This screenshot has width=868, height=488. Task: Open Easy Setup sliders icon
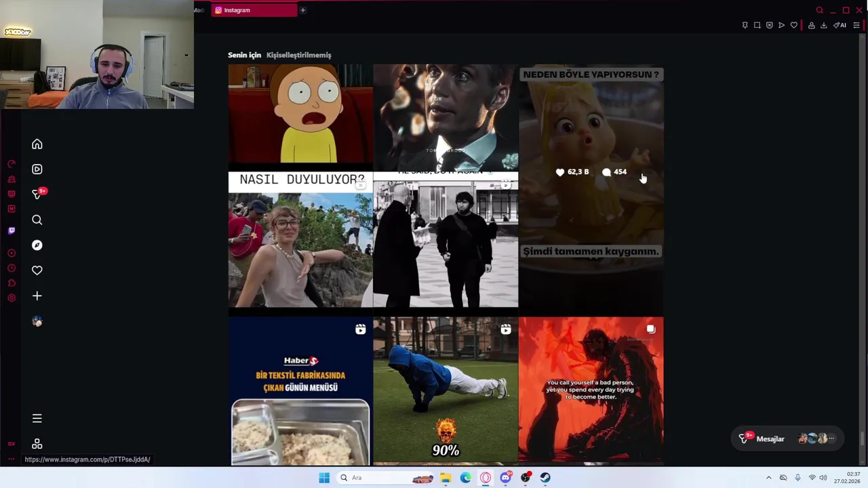[x=856, y=25]
